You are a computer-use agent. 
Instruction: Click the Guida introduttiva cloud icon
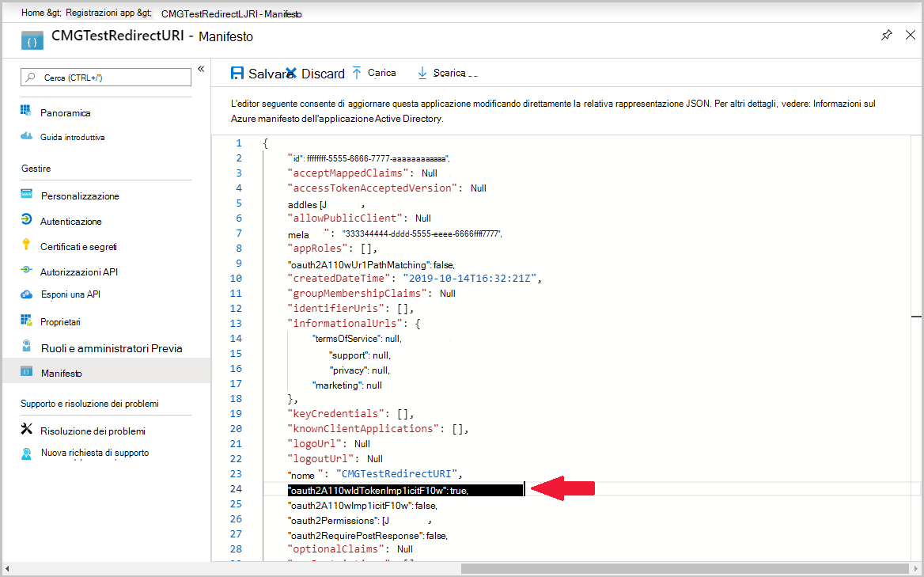click(x=26, y=136)
